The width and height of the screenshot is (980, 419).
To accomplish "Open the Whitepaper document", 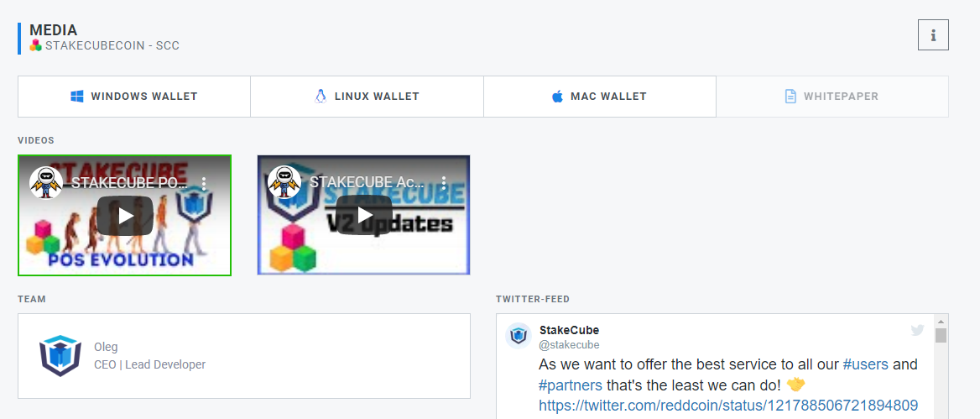I will tap(832, 97).
